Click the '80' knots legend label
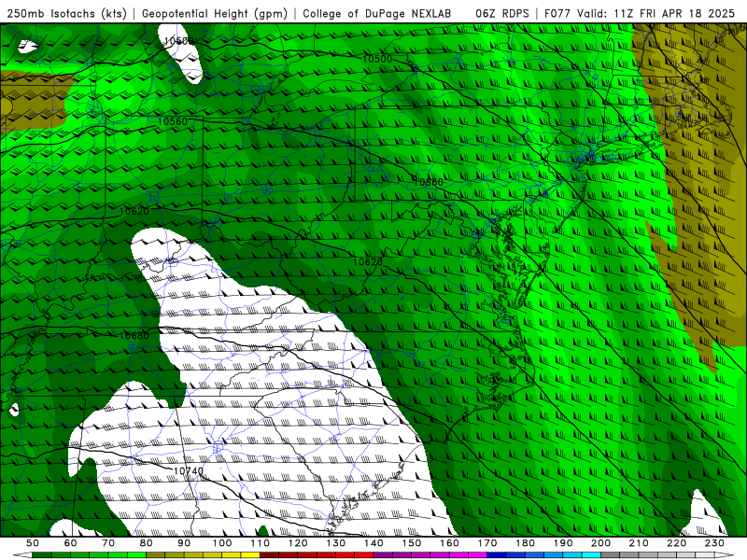The image size is (747, 560). [147, 543]
